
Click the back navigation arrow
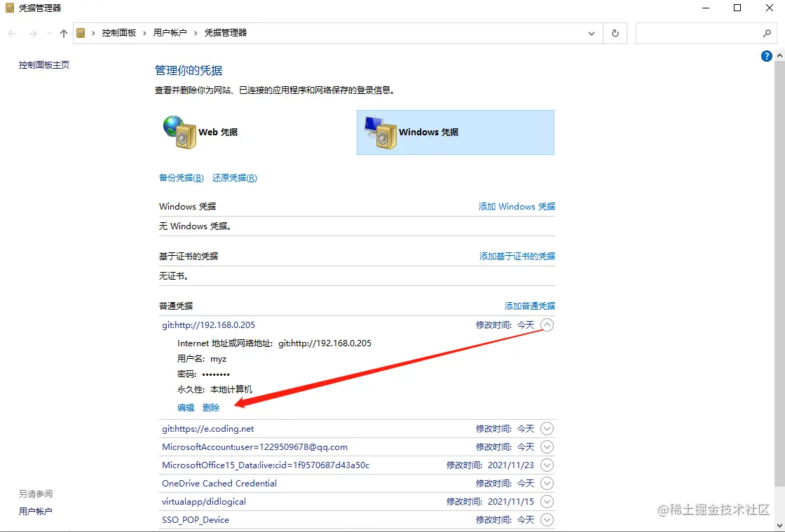point(13,34)
